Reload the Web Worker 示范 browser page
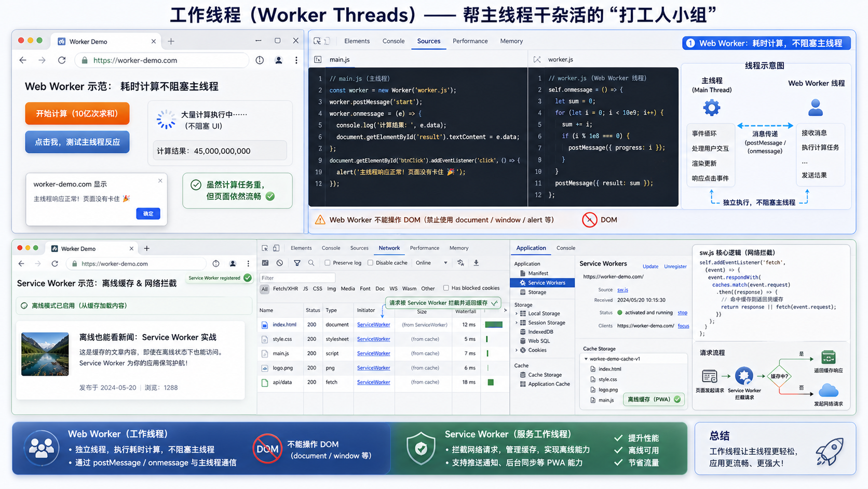This screenshot has width=868, height=489. click(x=62, y=60)
